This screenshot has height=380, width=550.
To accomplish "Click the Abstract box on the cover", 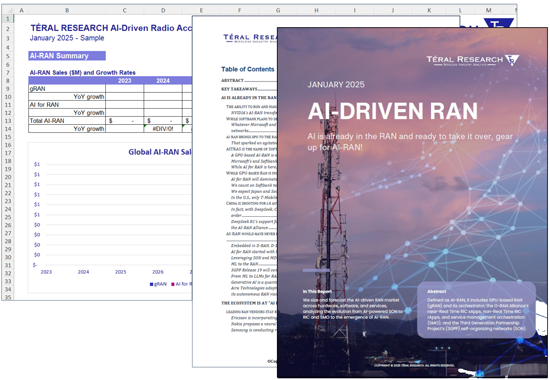I will (477, 310).
